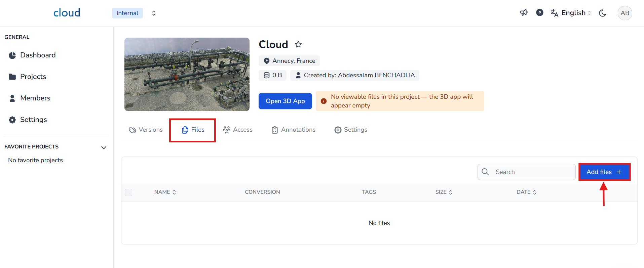Expand the Internal workspace switcher
This screenshot has height=268, width=644.
click(153, 13)
